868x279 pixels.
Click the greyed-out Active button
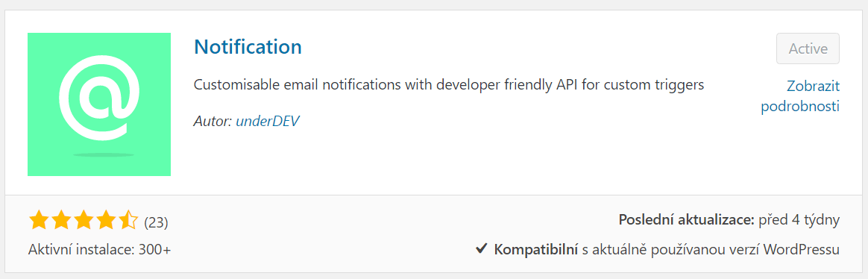click(x=808, y=48)
